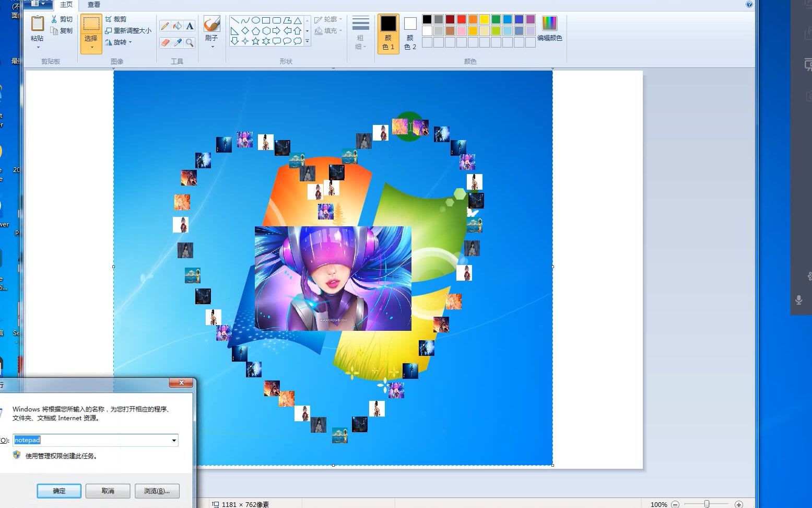Open the Brushes (刷子) dropdown arrow
812x508 pixels.
[x=212, y=47]
